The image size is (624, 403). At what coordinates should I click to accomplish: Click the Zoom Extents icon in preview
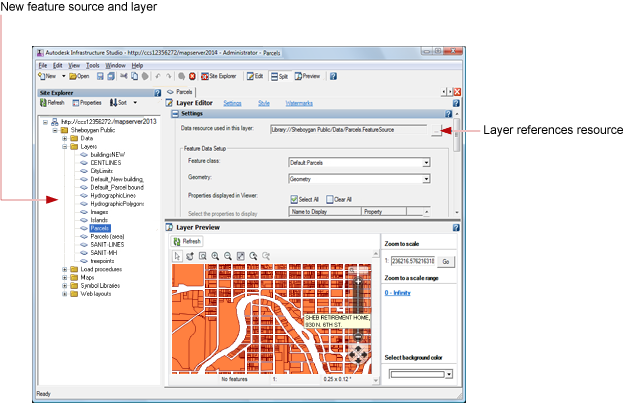241,256
